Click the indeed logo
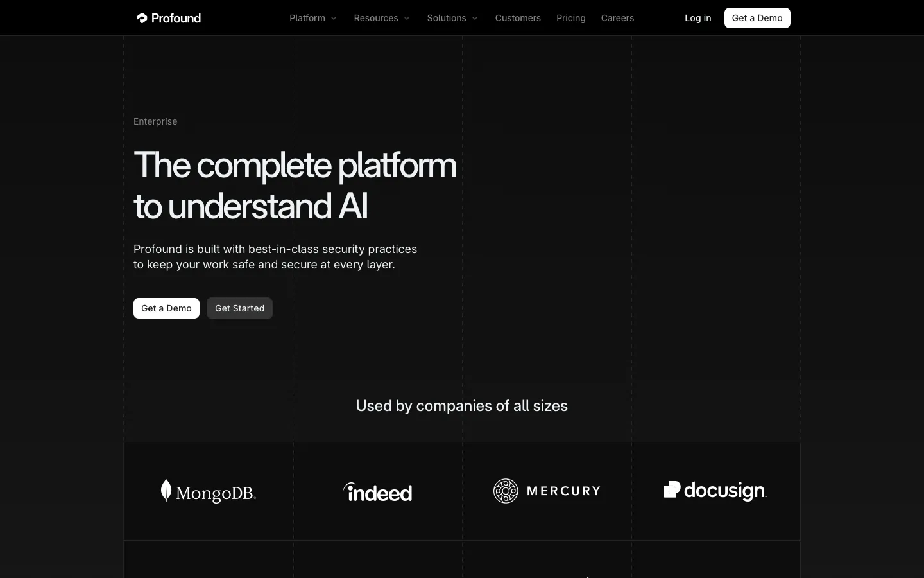 377,492
